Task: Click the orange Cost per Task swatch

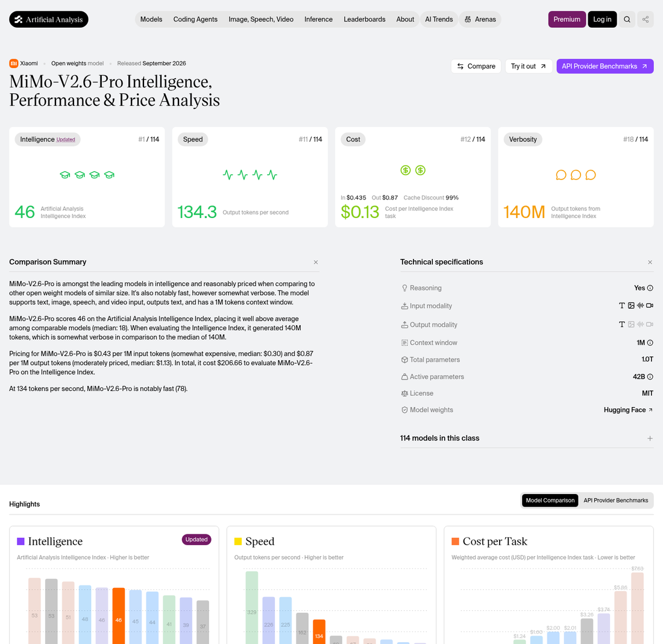Action: click(456, 542)
